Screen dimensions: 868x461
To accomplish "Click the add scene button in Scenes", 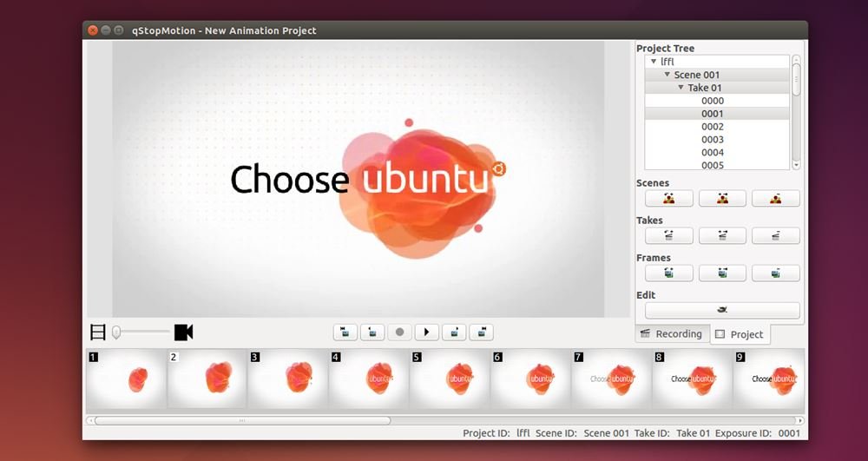I will pos(722,198).
